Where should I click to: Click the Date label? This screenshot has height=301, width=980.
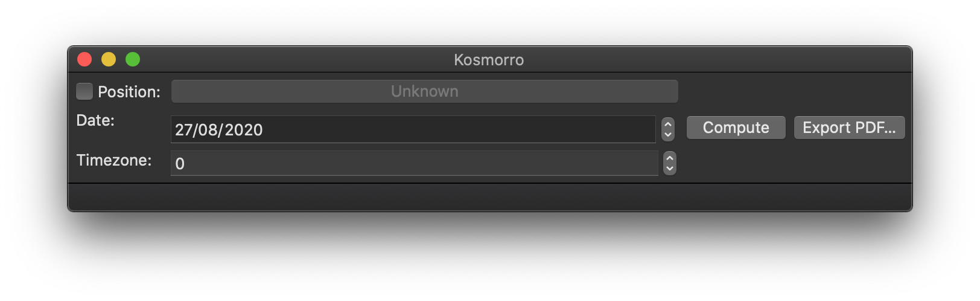(x=95, y=120)
